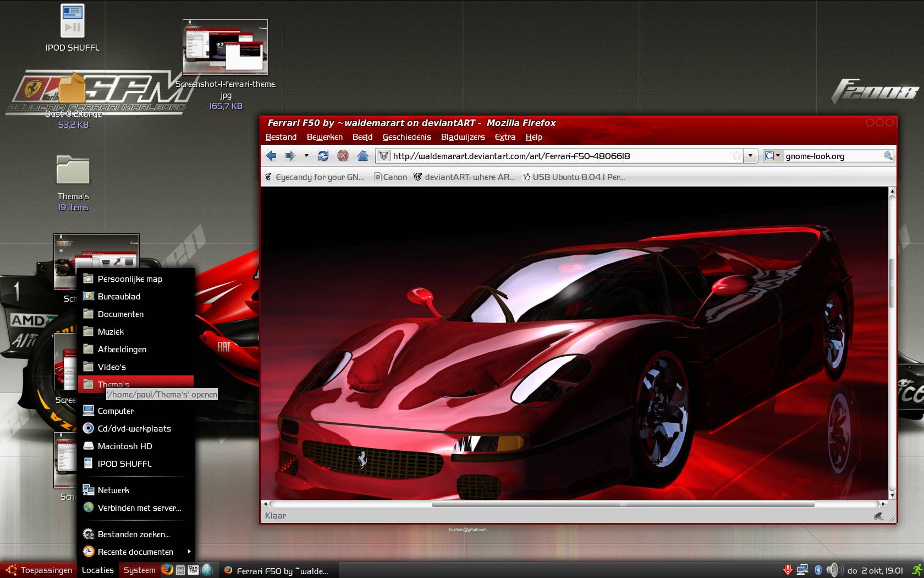Open the back/forward history dropdown arrow
Image resolution: width=924 pixels, height=578 pixels.
tap(306, 156)
